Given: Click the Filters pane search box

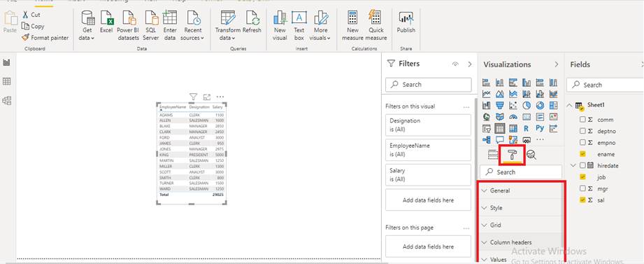Looking at the screenshot, I should click(x=429, y=84).
